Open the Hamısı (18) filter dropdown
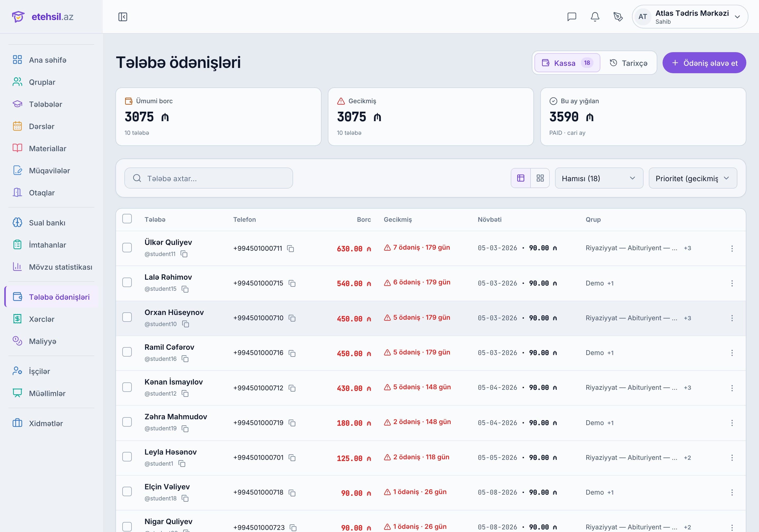759x532 pixels. coord(599,179)
